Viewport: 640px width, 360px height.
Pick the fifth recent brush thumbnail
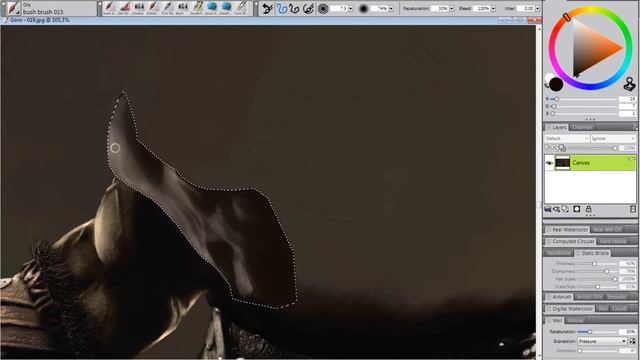pos(168,7)
